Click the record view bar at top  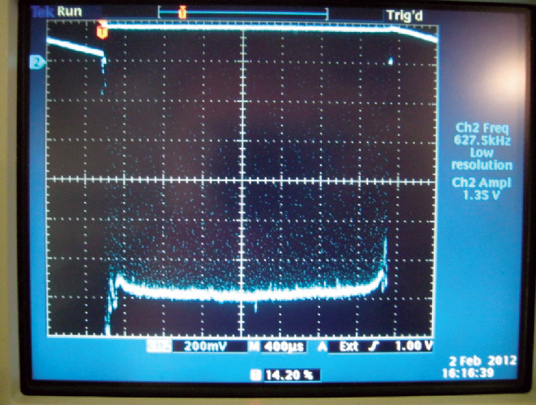(243, 13)
